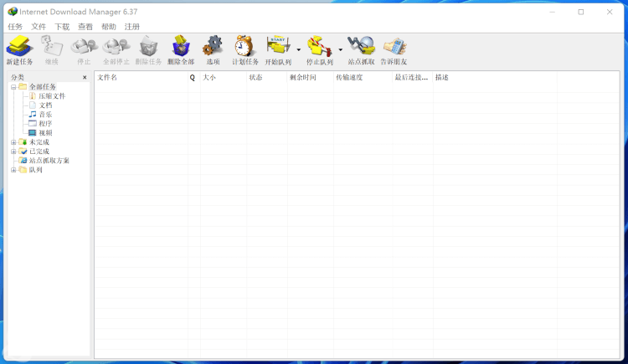Expand the 队列 tree node
Viewport: 628px width, 364px height.
13,170
